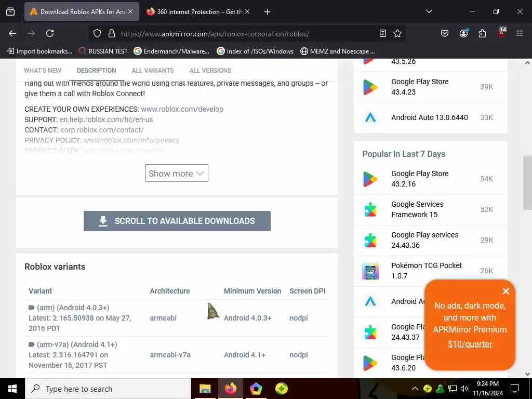Image resolution: width=532 pixels, height=399 pixels.
Task: Open the Index of /ISOs/Windows bookmark
Action: pos(255,51)
